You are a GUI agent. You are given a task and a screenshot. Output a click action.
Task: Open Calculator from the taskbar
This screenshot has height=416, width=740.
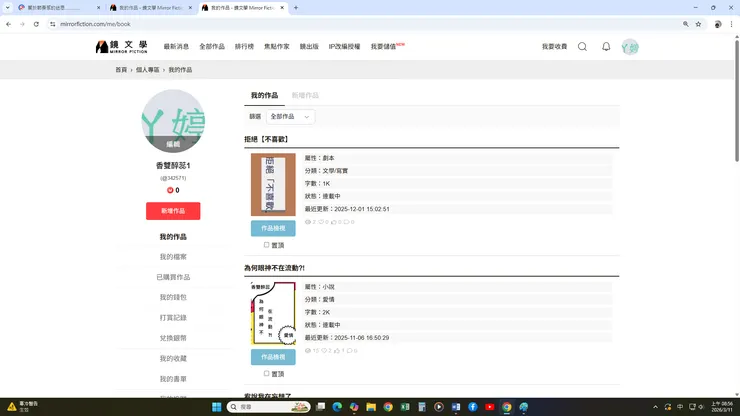click(x=422, y=407)
